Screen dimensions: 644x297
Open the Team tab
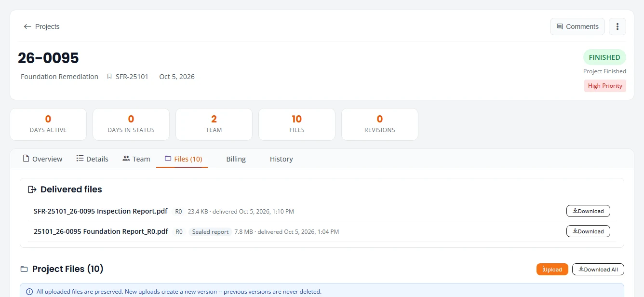(136, 159)
